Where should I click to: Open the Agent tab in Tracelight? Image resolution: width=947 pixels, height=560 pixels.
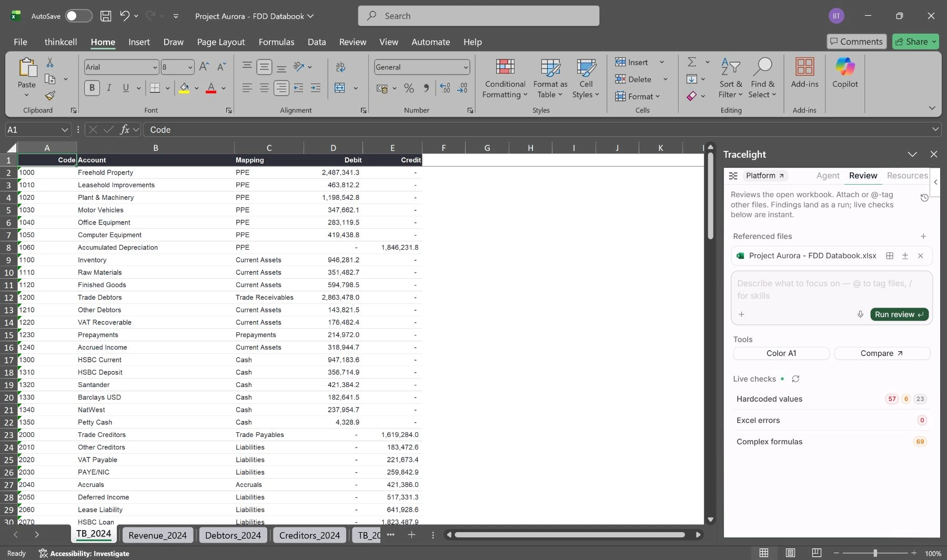click(x=828, y=176)
